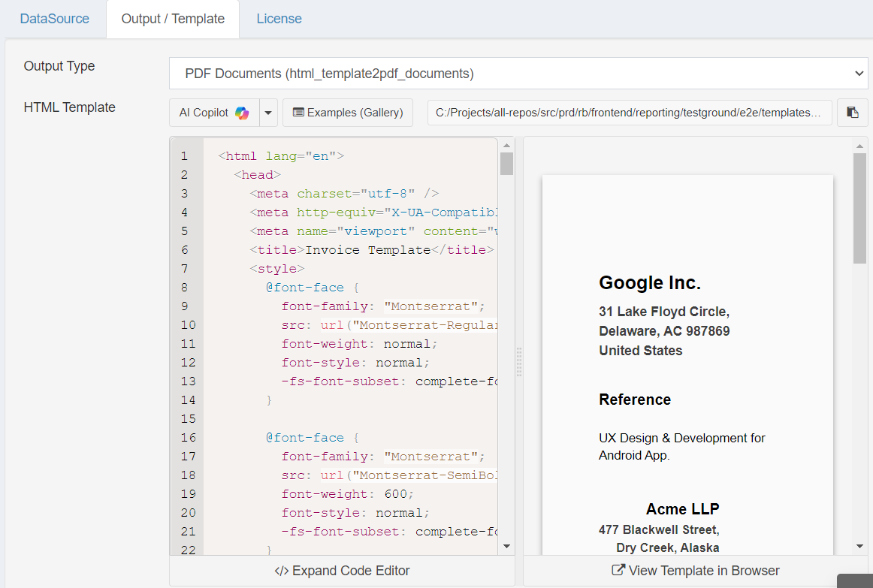Click 'Reference' heading in preview

pos(635,400)
